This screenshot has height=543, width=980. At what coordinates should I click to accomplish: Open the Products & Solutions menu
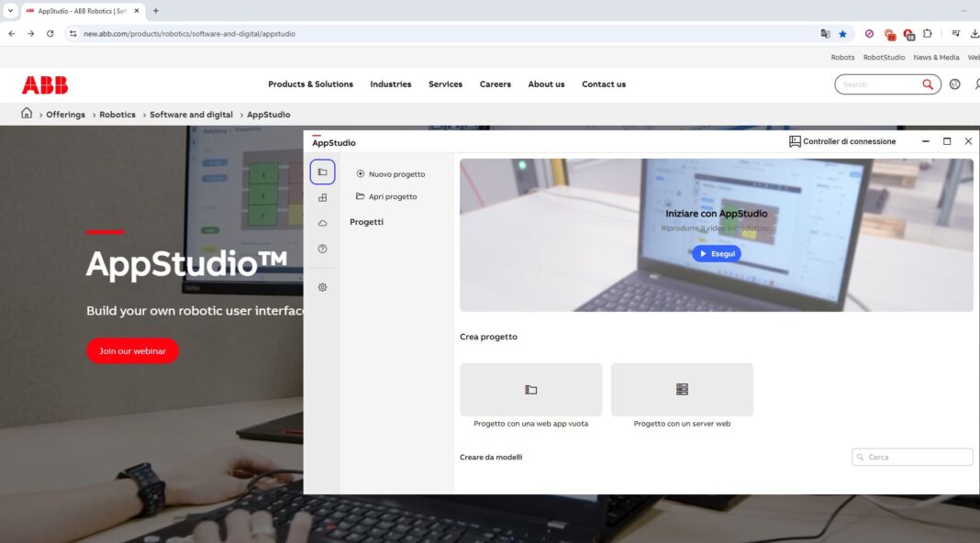coord(309,83)
